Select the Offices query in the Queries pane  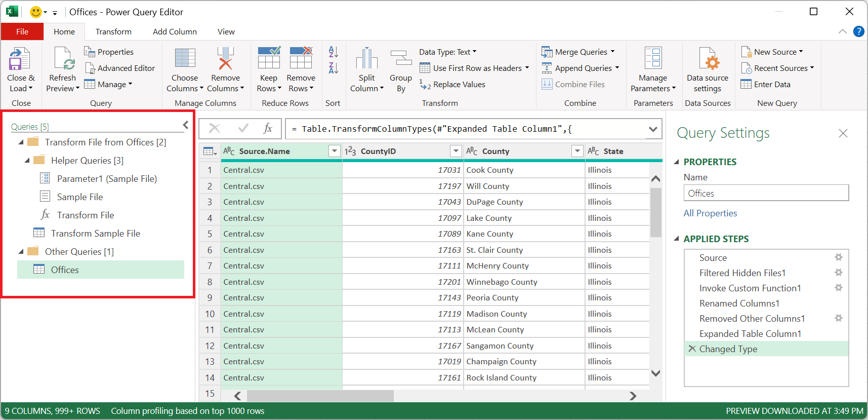[101, 270]
